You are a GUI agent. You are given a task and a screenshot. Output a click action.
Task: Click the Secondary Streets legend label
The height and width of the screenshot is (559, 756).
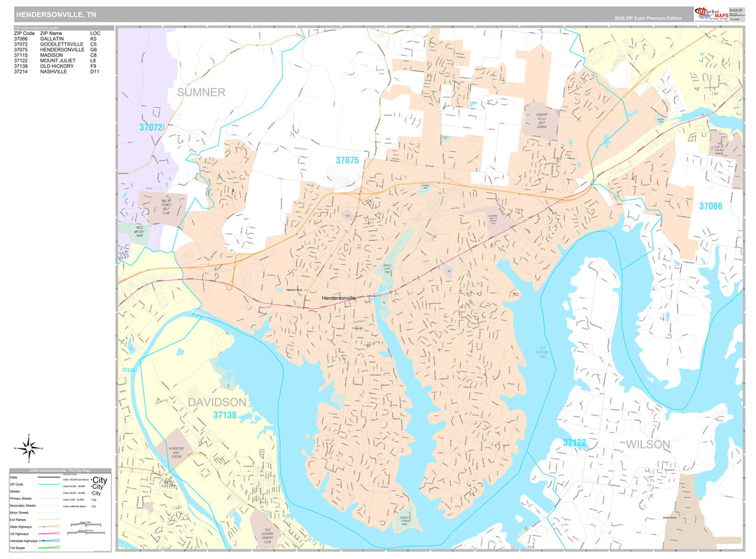pyautogui.click(x=22, y=506)
